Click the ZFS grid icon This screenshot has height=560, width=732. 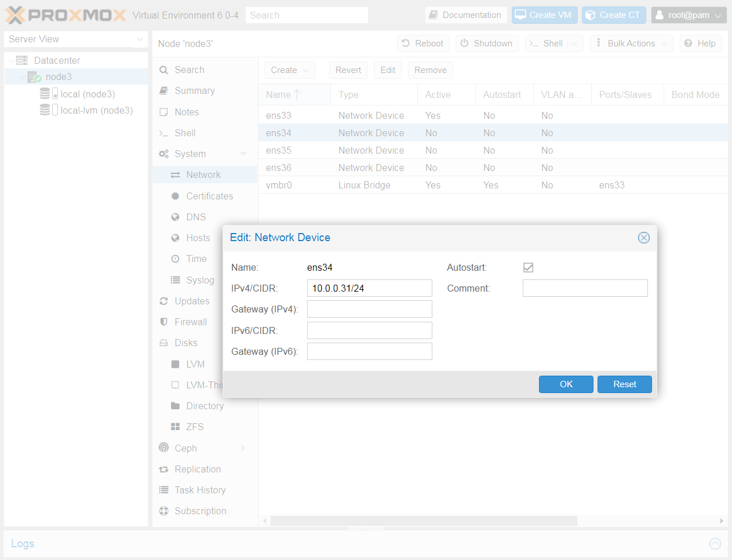click(175, 427)
